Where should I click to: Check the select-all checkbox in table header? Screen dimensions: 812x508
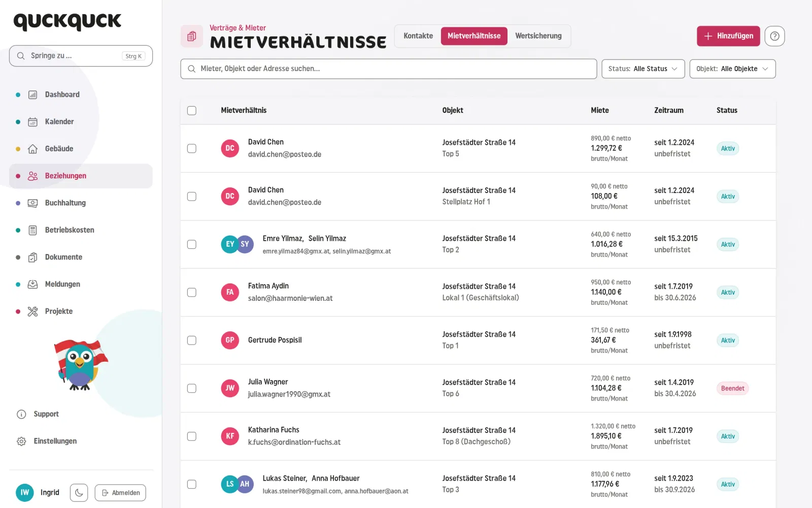pos(192,111)
